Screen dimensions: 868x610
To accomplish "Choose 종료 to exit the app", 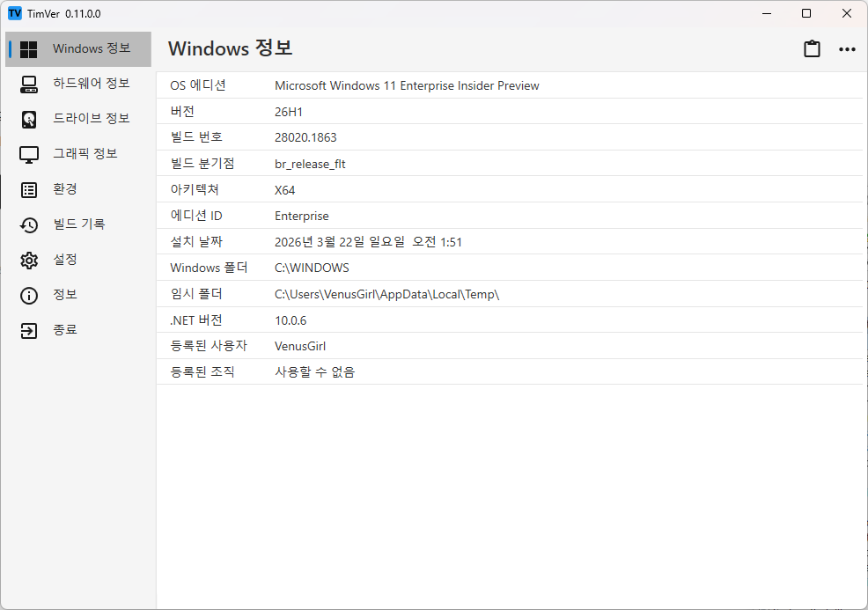I will click(65, 330).
